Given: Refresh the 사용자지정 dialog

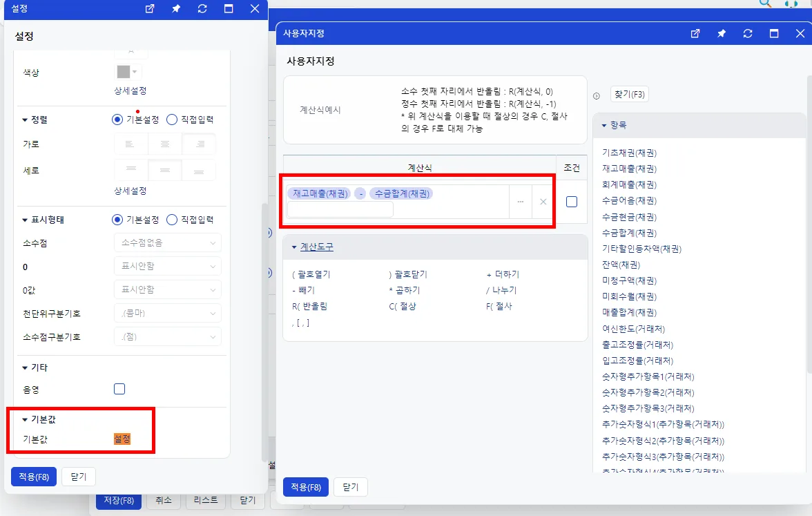Looking at the screenshot, I should (x=748, y=34).
